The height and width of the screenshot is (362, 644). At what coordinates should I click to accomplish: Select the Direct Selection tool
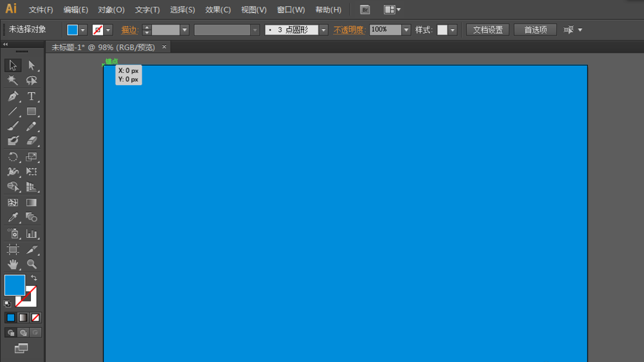tap(32, 65)
